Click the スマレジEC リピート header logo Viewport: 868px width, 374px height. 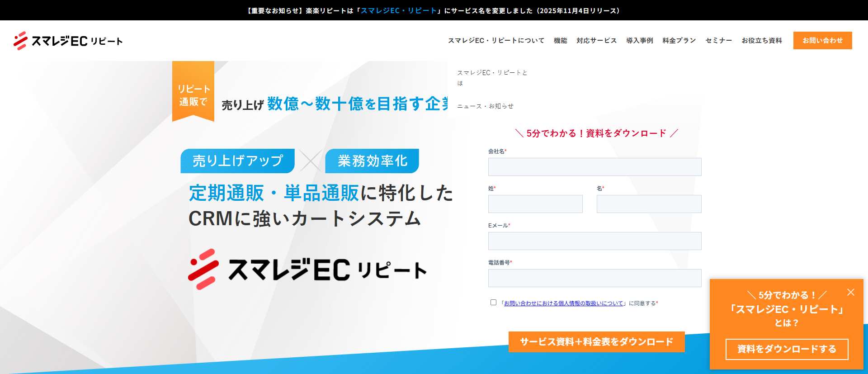pyautogui.click(x=68, y=41)
